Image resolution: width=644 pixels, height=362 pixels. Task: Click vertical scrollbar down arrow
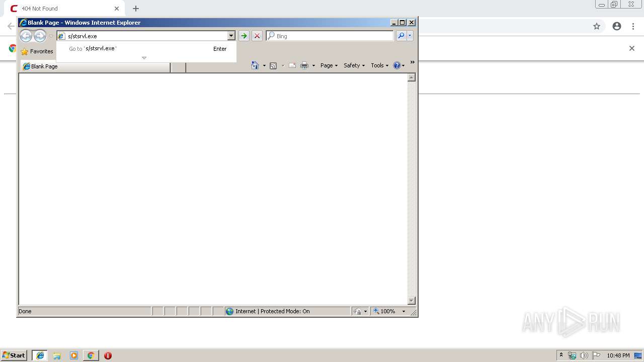coord(412,301)
